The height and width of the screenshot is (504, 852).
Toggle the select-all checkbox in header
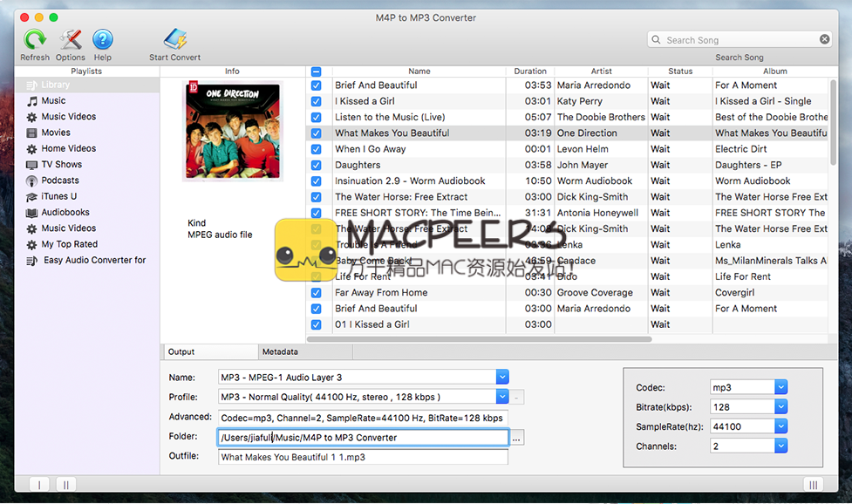pyautogui.click(x=316, y=72)
